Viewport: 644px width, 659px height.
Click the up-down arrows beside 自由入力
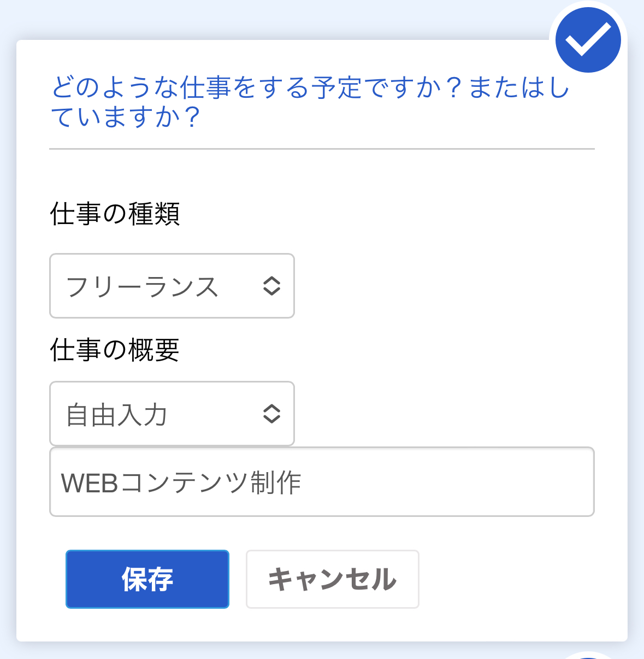click(271, 414)
